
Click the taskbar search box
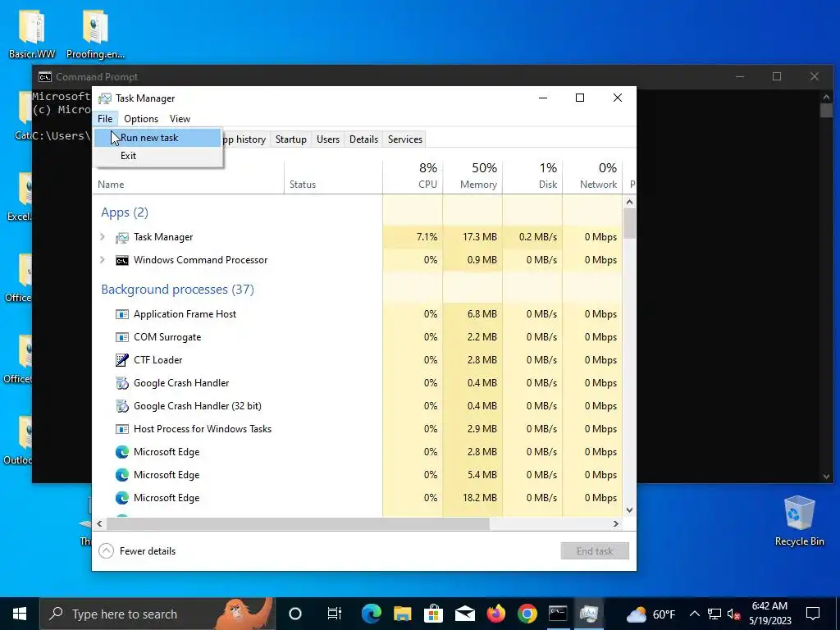(158, 614)
